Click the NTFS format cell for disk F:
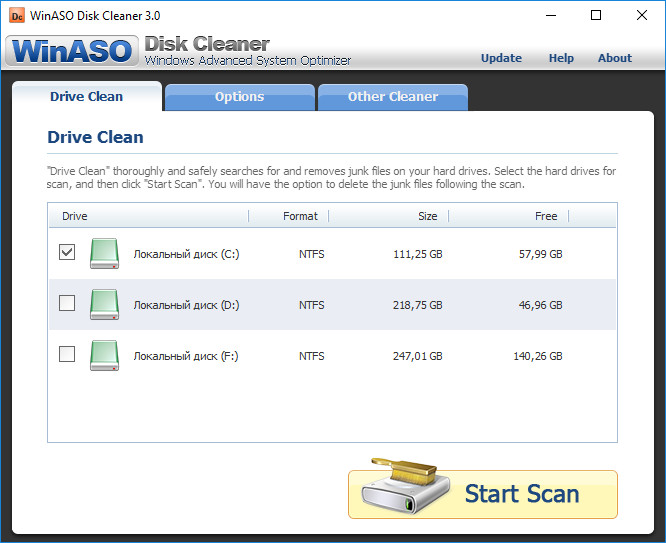The height and width of the screenshot is (543, 666). tap(312, 356)
